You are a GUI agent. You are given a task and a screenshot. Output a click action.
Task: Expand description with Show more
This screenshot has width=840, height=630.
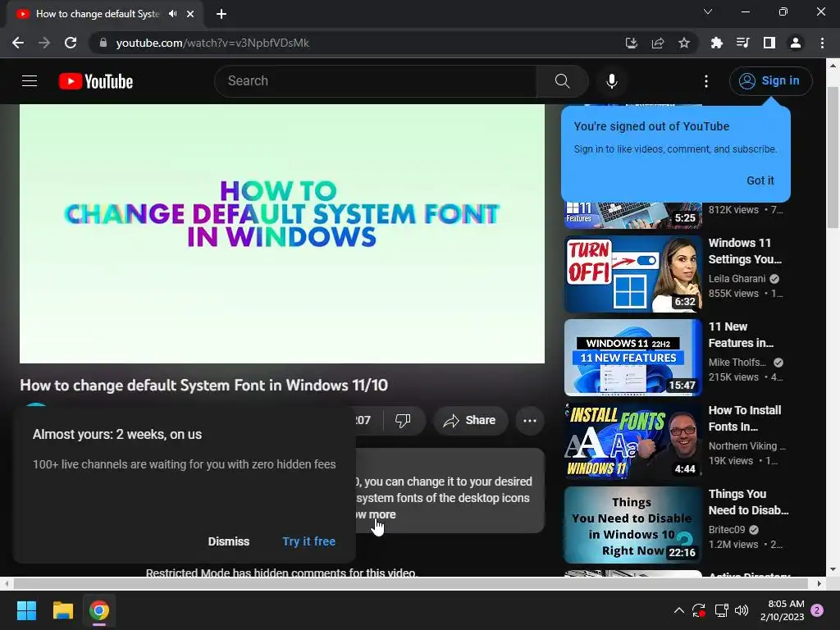tap(377, 514)
